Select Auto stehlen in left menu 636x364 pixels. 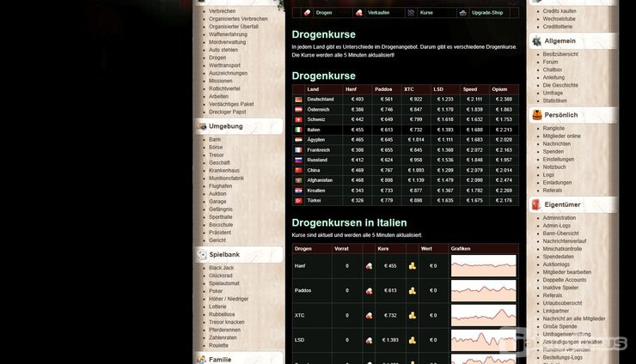(x=223, y=50)
